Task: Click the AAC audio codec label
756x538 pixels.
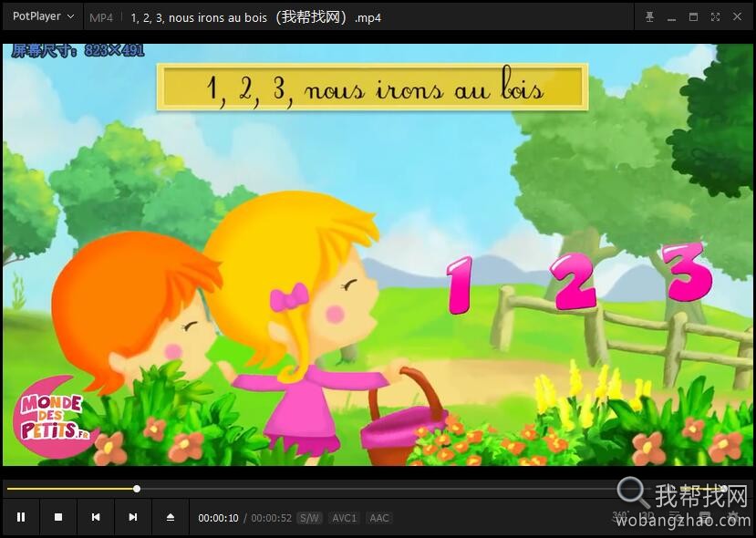Action: pos(379,518)
